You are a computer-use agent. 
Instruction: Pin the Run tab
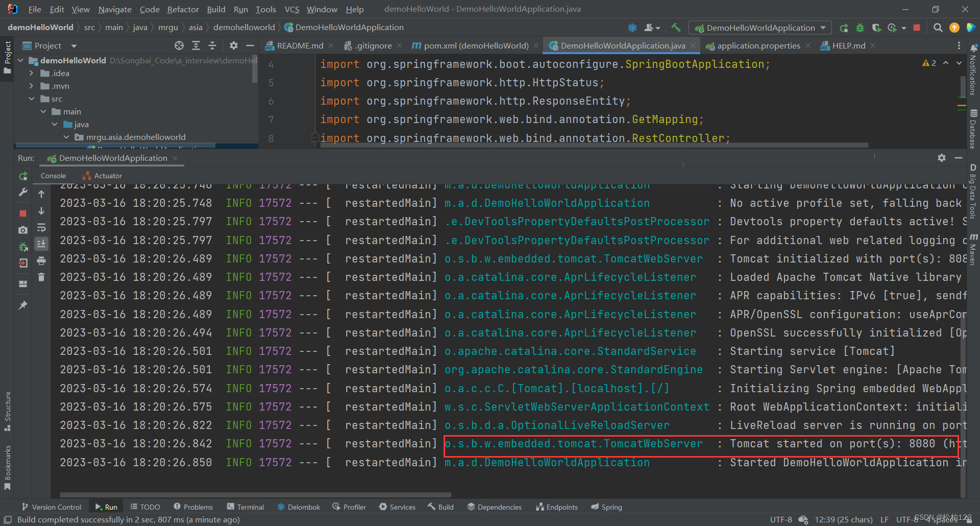(23, 305)
